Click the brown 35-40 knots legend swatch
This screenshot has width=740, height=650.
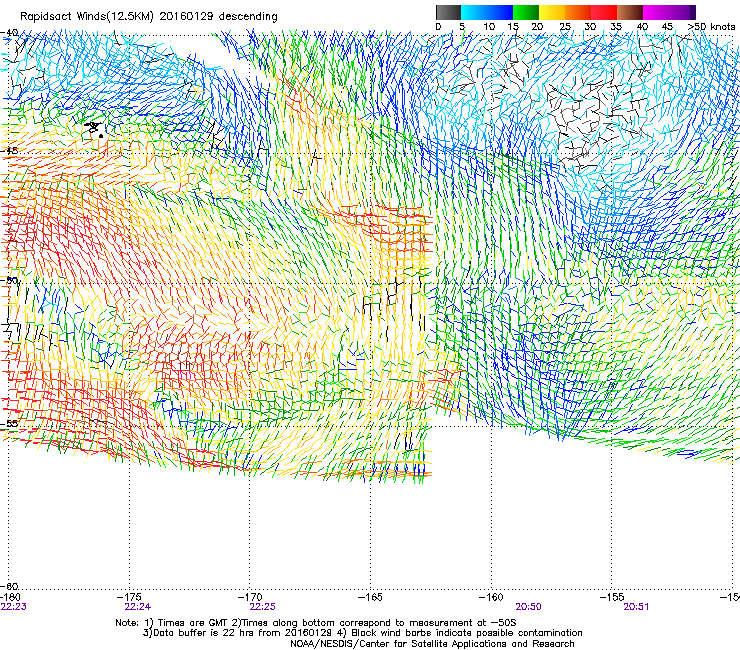630,12
